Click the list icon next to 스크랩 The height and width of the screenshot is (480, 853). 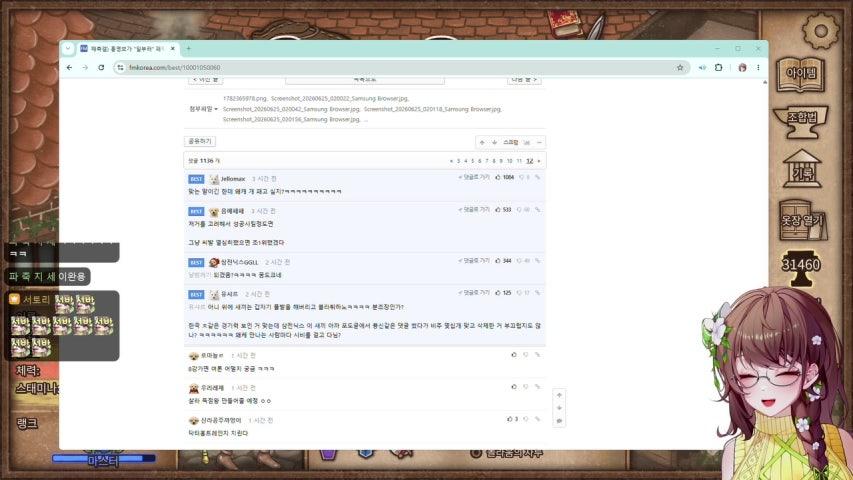coord(527,143)
